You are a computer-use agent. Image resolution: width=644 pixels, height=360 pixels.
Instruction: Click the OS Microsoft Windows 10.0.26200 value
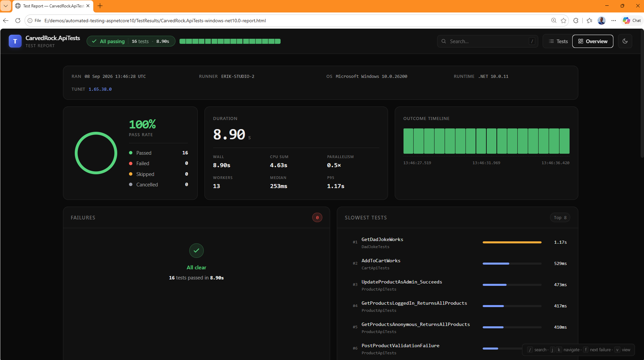click(x=371, y=77)
